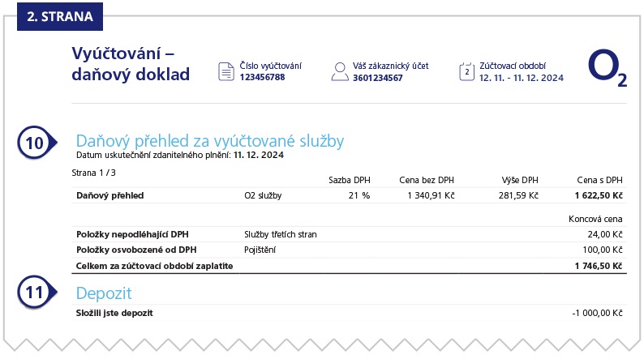Click the "Sazba DPH" column header
The image size is (644, 359).
pos(349,180)
